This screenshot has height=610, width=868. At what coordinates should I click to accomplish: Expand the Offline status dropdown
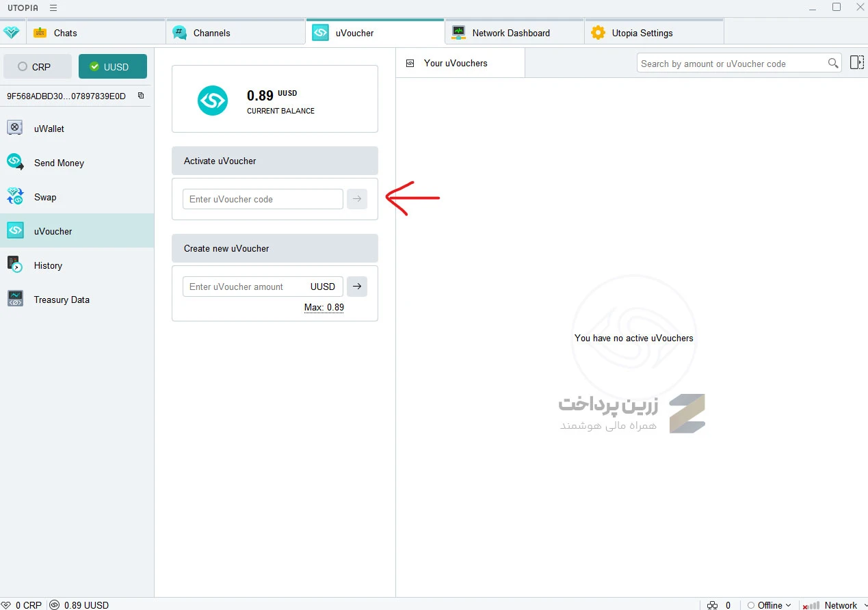pyautogui.click(x=769, y=605)
